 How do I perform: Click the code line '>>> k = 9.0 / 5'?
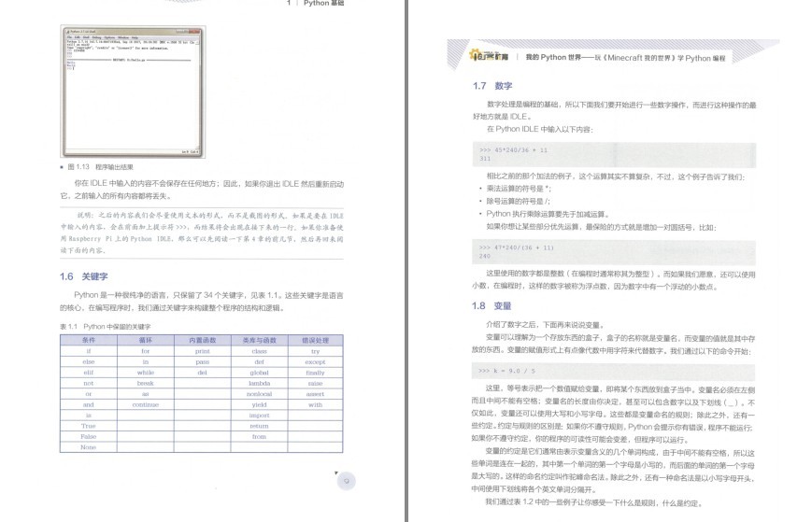pos(507,371)
